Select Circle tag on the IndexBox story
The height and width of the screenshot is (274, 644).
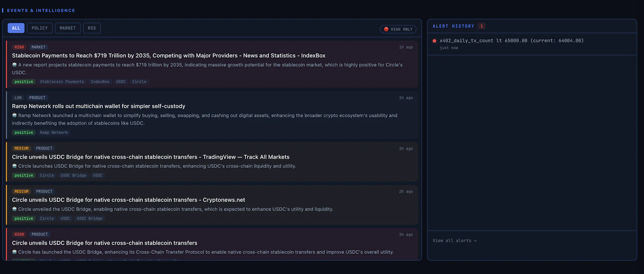139,82
